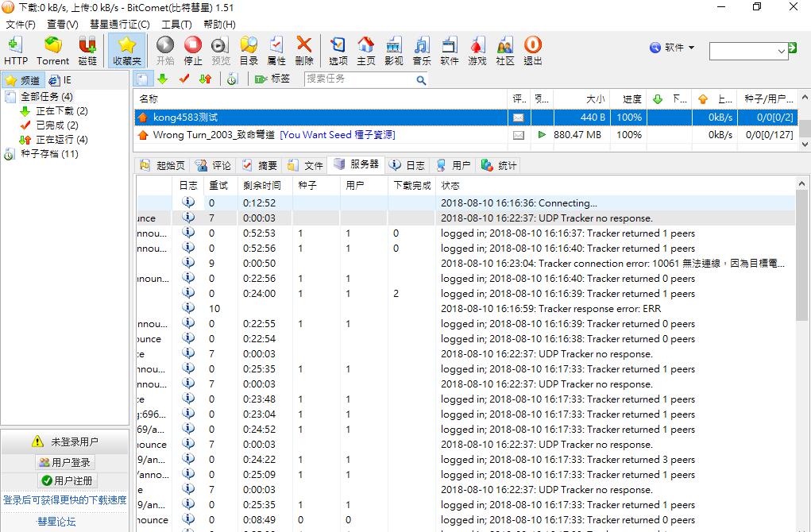Open the 社区 community page
The image size is (811, 532).
[x=505, y=51]
